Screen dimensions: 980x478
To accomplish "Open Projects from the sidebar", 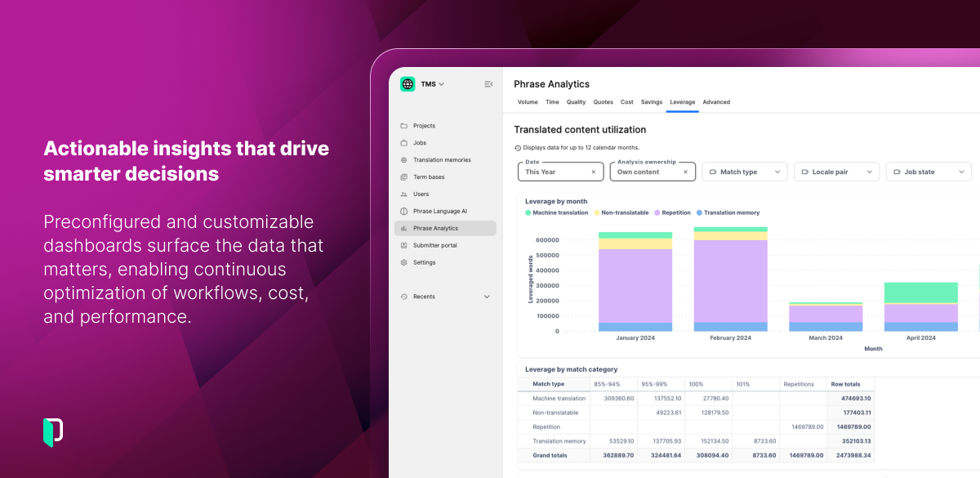I will point(424,126).
